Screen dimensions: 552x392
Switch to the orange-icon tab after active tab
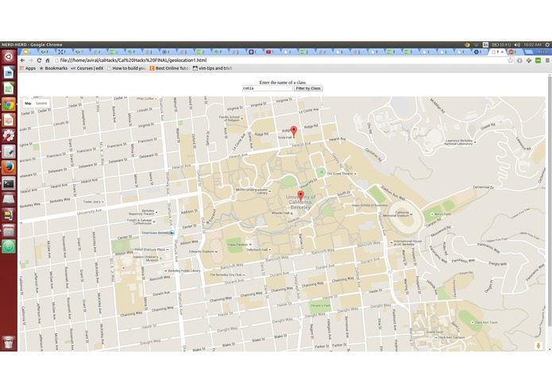click(x=513, y=52)
